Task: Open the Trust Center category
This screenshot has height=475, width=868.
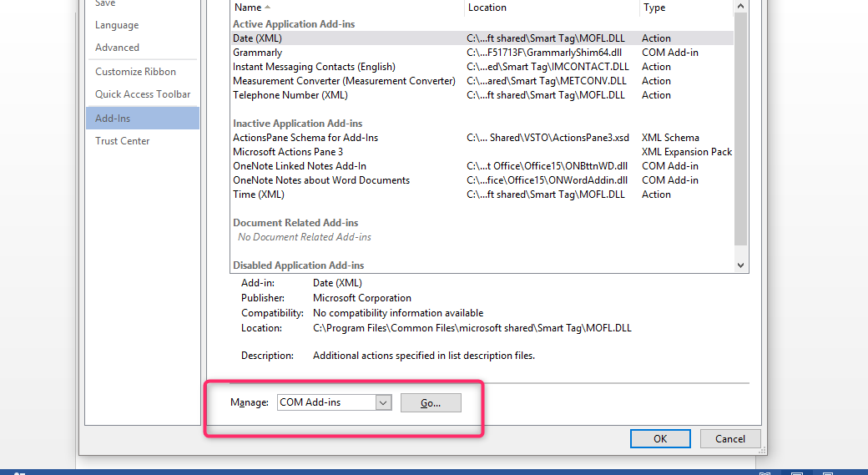Action: [122, 140]
